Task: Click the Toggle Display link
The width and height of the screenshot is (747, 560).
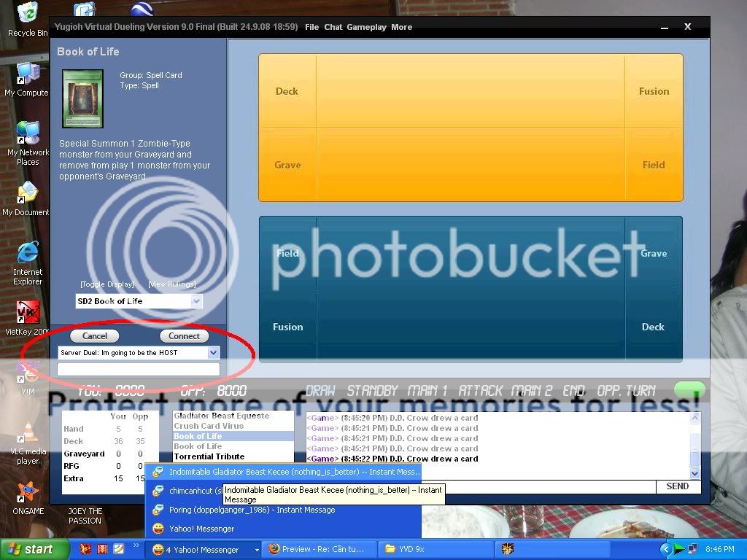Action: tap(107, 284)
